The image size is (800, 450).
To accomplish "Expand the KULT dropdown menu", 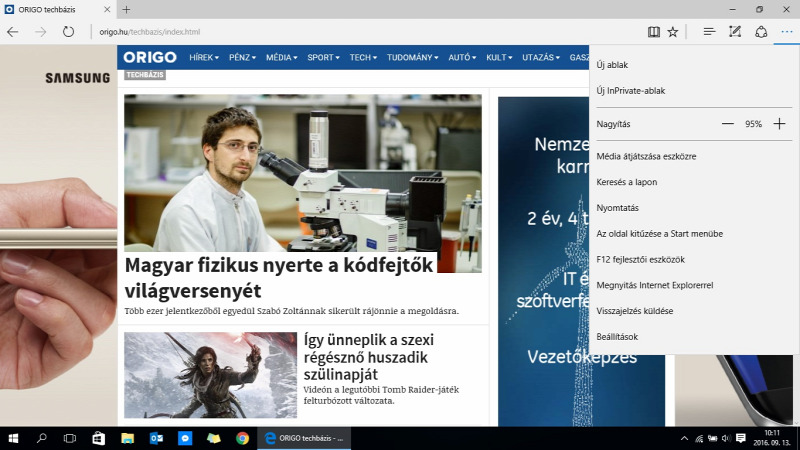I will [x=499, y=58].
